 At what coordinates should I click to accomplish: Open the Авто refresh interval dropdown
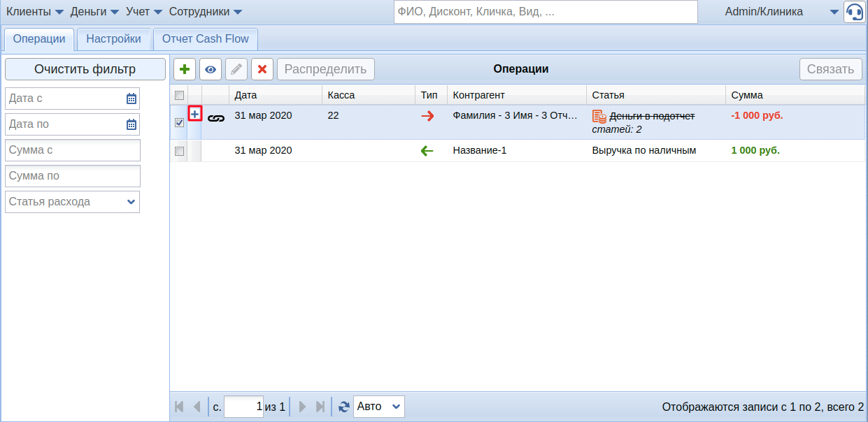click(379, 407)
